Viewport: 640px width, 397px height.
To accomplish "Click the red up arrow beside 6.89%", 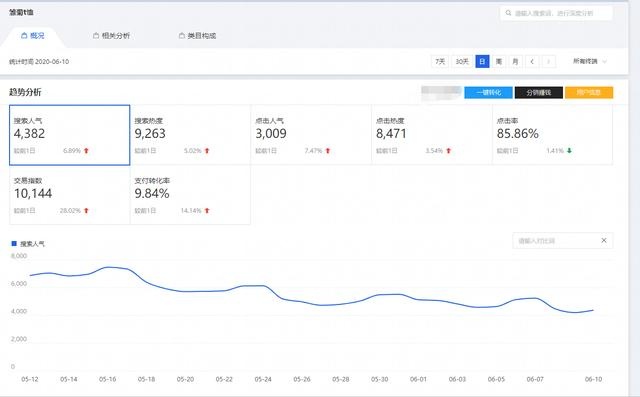I will [x=86, y=151].
